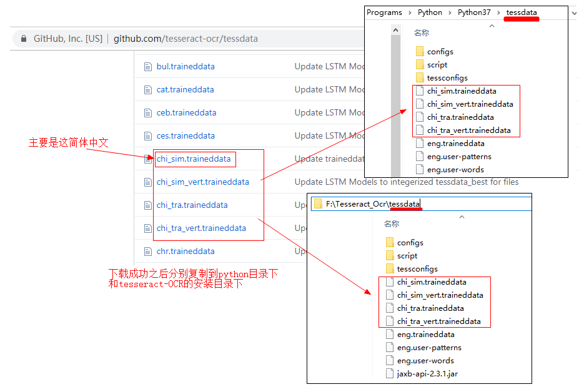The image size is (579, 392).
Task: Click the file icon next to cat.traineddata
Action: (x=147, y=90)
